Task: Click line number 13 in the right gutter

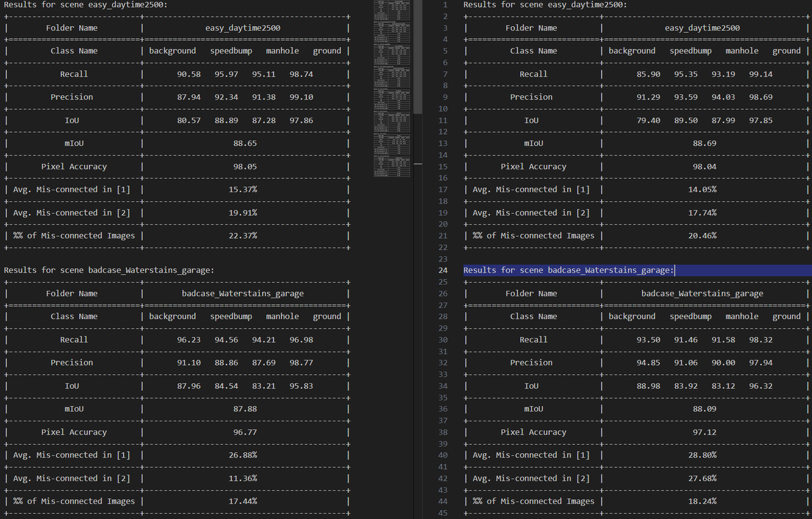Action: pyautogui.click(x=443, y=143)
